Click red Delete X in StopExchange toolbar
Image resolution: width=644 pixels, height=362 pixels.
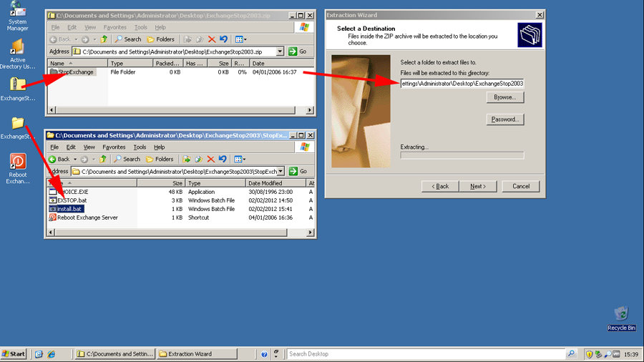click(x=210, y=160)
